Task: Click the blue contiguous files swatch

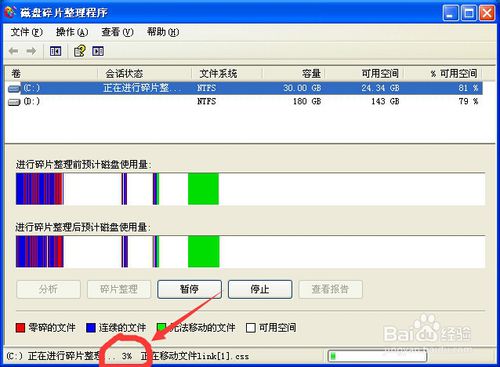Action: (x=91, y=328)
